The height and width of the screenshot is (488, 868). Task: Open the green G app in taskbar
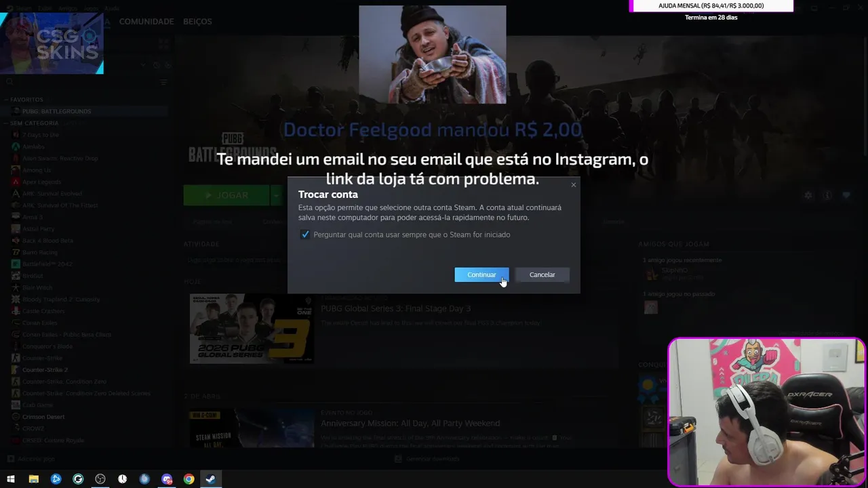[x=78, y=479]
